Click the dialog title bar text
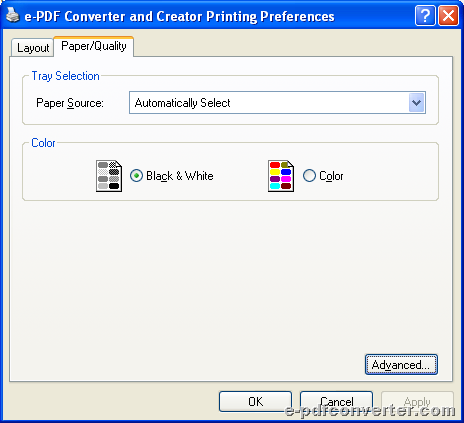The image size is (464, 423). point(179,16)
